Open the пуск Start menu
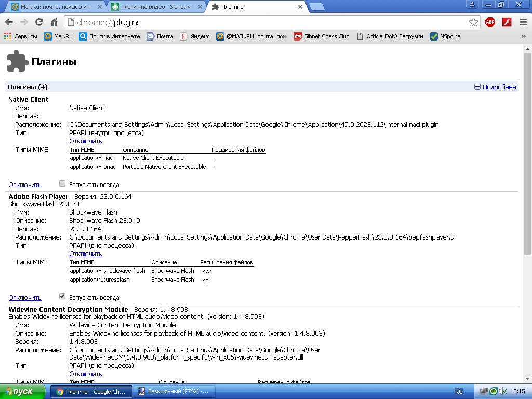This screenshot has height=399, width=532. 22,392
